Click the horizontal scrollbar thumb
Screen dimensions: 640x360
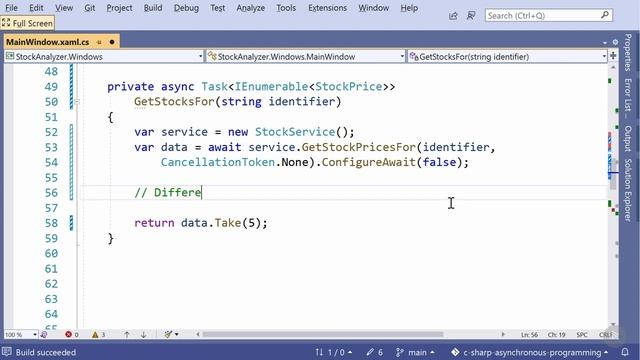[x=323, y=334]
